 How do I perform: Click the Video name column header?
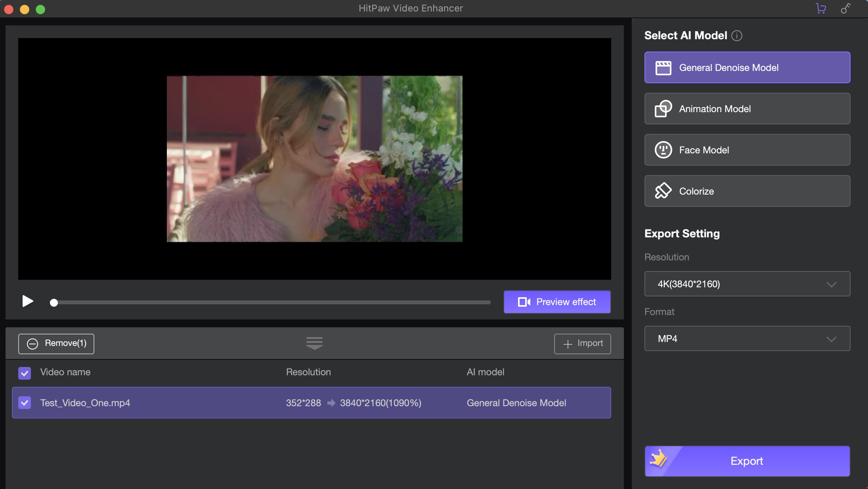tap(65, 372)
